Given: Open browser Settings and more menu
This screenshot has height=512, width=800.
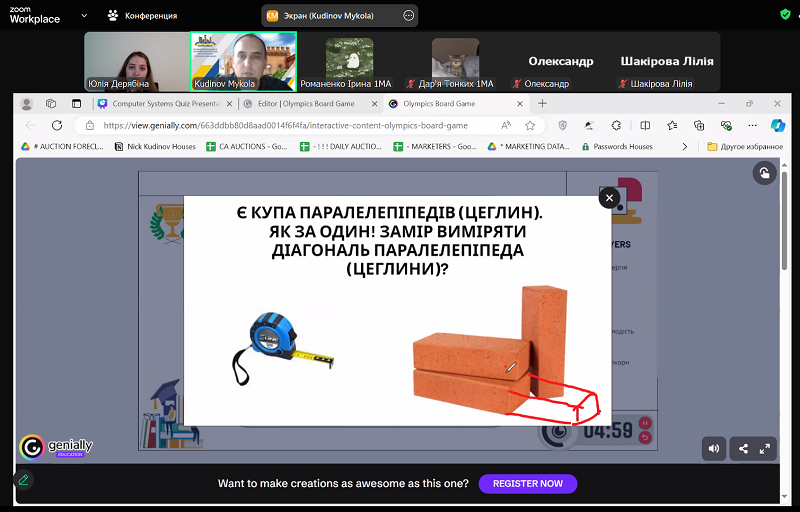Looking at the screenshot, I should pyautogui.click(x=753, y=125).
